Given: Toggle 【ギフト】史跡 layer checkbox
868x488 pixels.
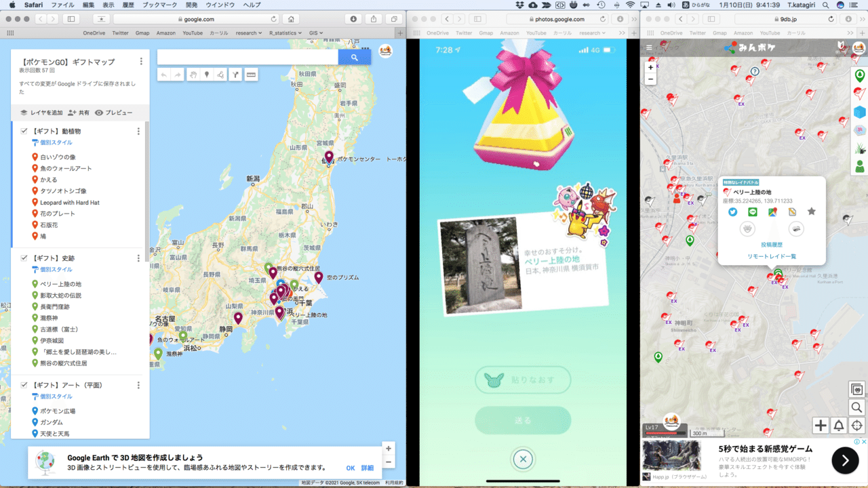Looking at the screenshot, I should (24, 258).
